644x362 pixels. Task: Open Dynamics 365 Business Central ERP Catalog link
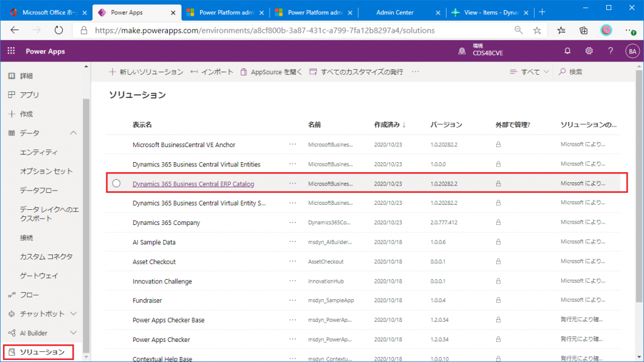pyautogui.click(x=193, y=184)
